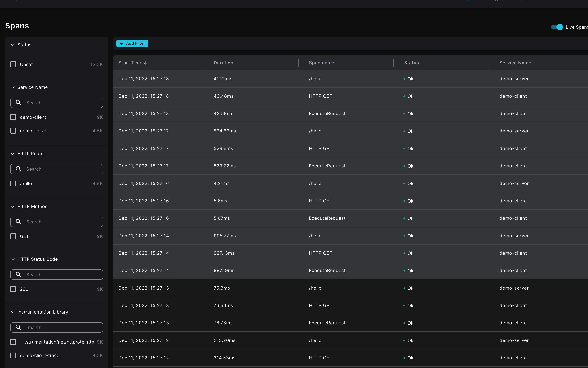Click magnifier icon in HTTP Status Code search
Screen dimensions: 588x368
pyautogui.click(x=19, y=274)
